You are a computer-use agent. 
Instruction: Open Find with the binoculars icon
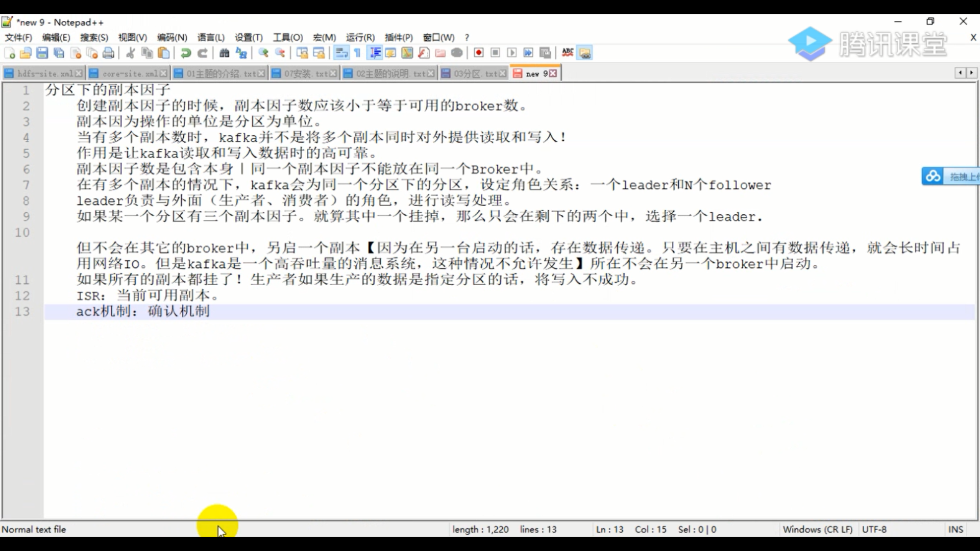point(224,53)
